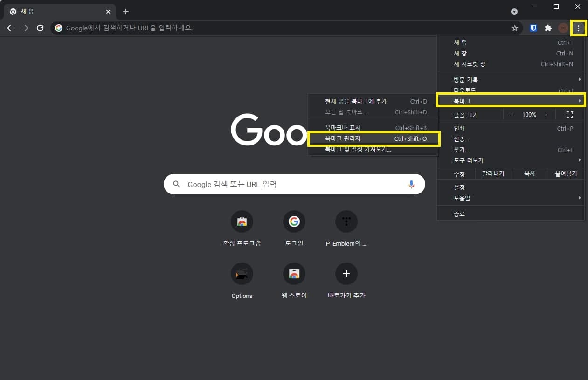The image size is (588, 380).
Task: Open the 웹 스토어 shortcut
Action: point(294,274)
